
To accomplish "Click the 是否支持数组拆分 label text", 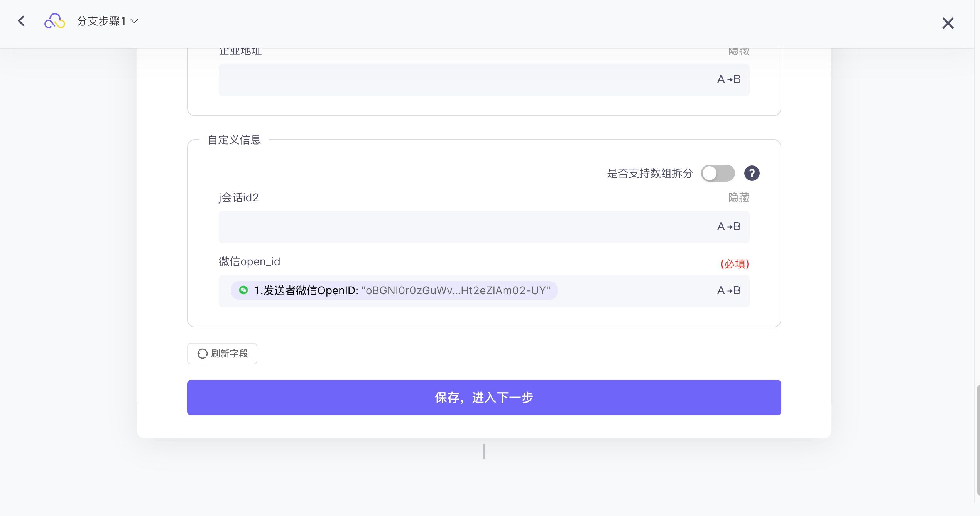I will (650, 173).
